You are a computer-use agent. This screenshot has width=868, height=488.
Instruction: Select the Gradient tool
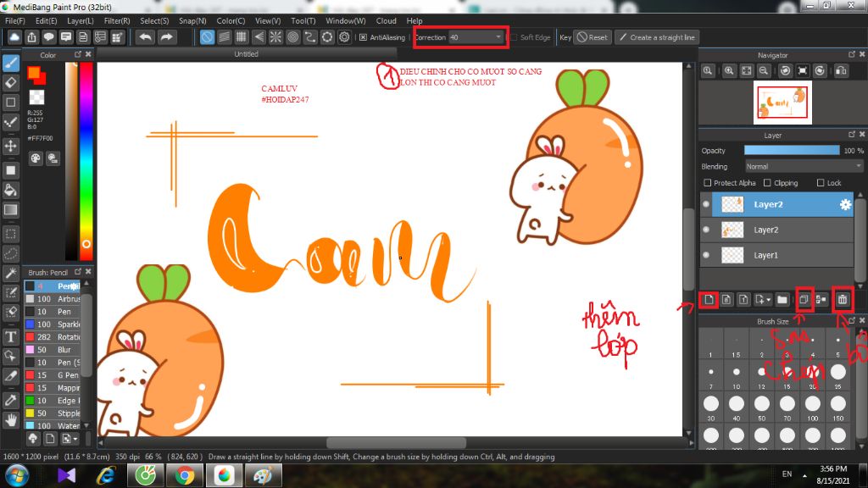pos(11,210)
